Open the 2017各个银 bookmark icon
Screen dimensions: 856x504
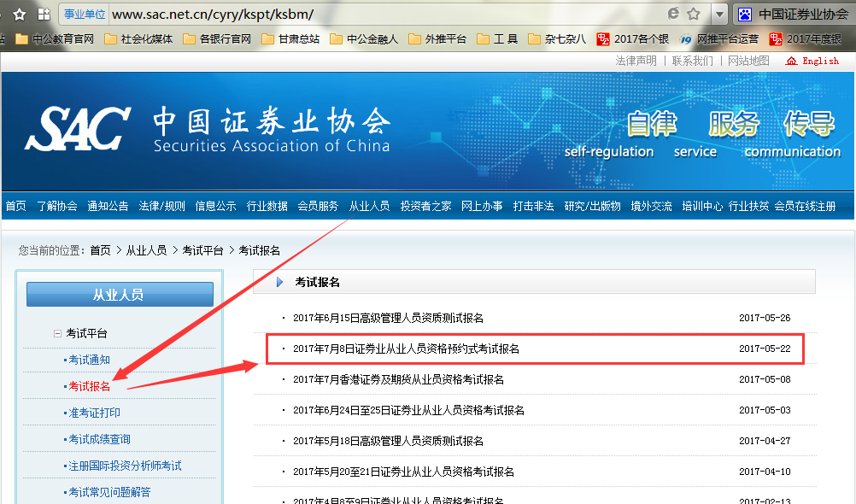point(602,38)
